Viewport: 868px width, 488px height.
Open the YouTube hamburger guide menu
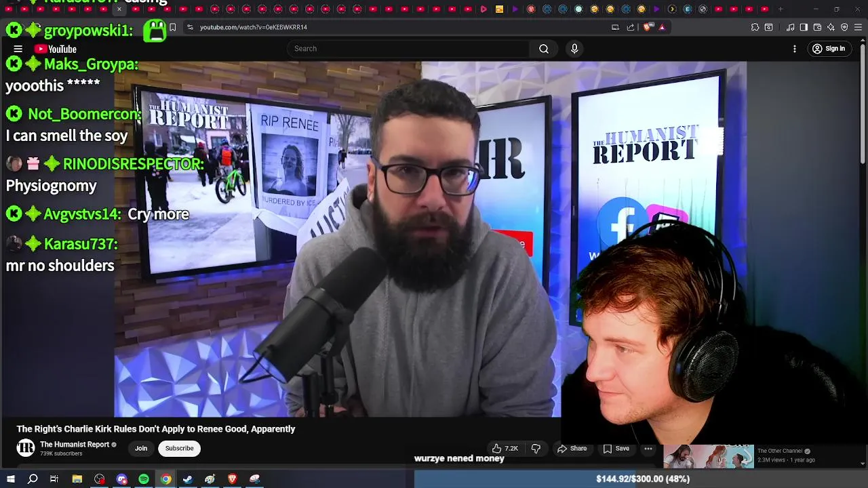(18, 49)
